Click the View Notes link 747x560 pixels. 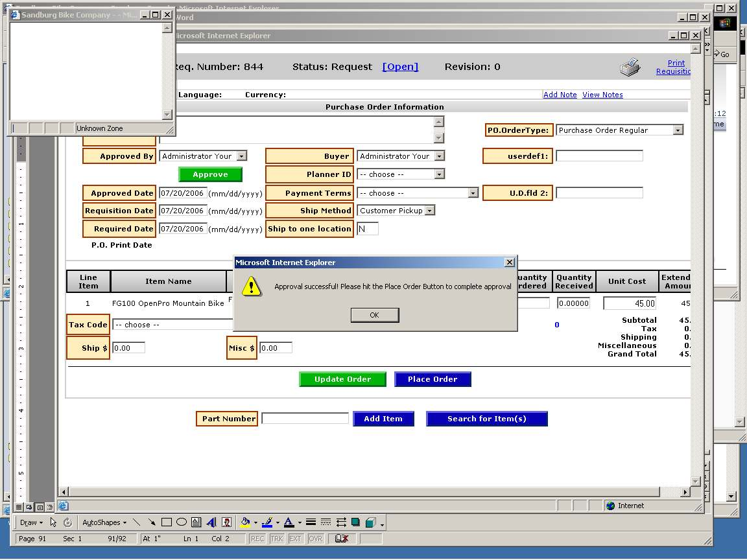[602, 95]
